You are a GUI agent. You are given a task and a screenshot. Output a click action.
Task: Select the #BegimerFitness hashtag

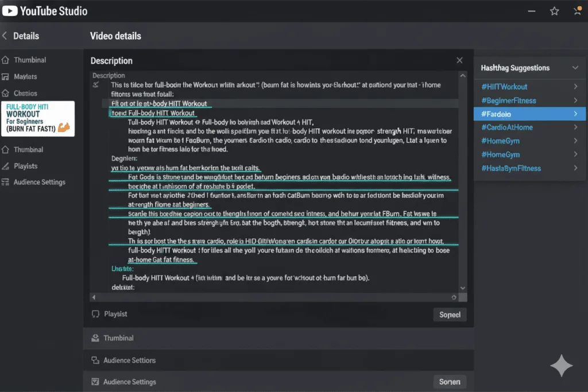[509, 100]
